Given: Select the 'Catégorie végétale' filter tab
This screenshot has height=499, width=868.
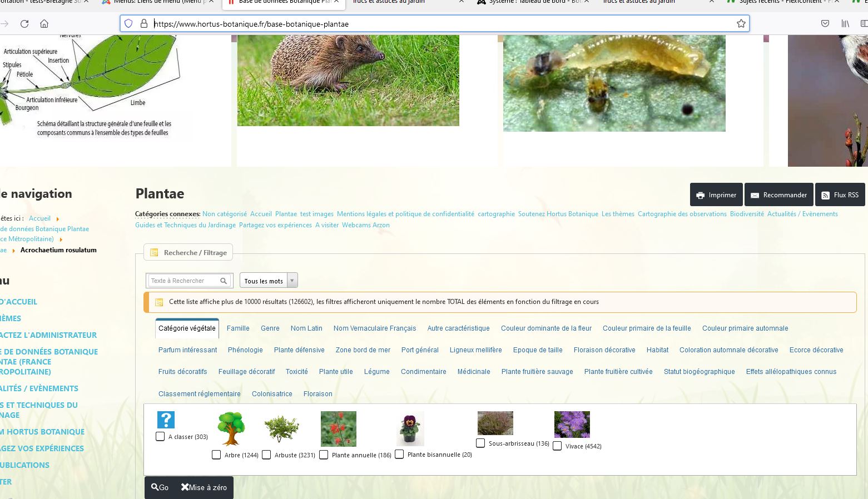Looking at the screenshot, I should click(187, 328).
